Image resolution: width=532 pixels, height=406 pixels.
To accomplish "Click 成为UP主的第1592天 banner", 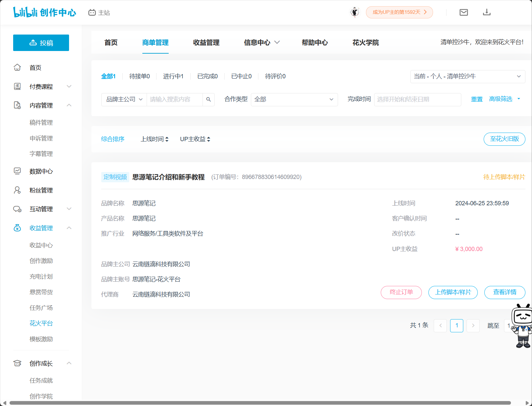I will coord(399,12).
